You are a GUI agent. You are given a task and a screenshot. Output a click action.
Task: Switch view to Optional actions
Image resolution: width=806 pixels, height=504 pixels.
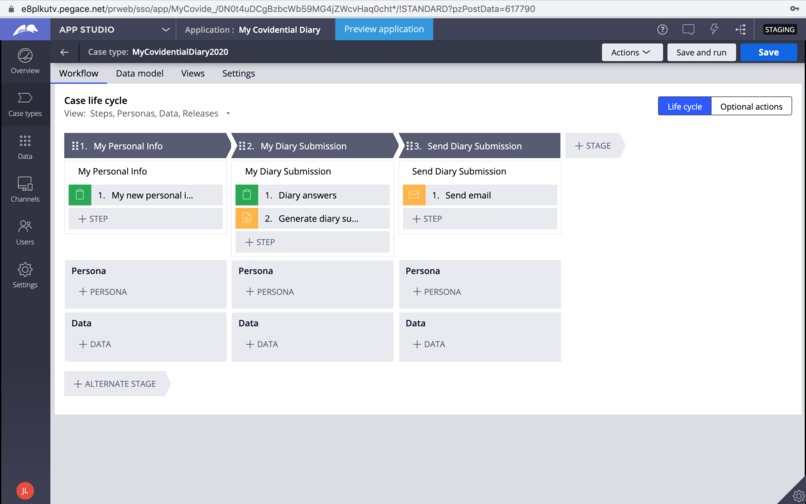[751, 106]
